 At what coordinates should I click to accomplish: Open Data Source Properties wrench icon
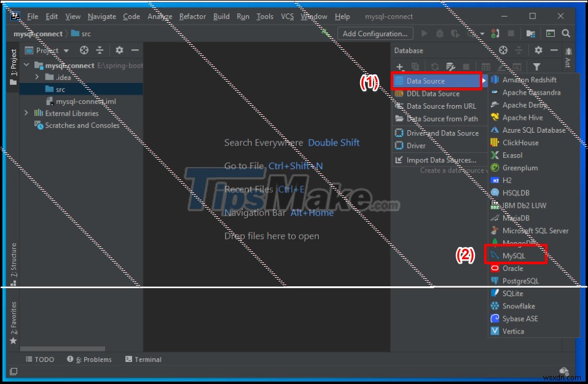[452, 66]
